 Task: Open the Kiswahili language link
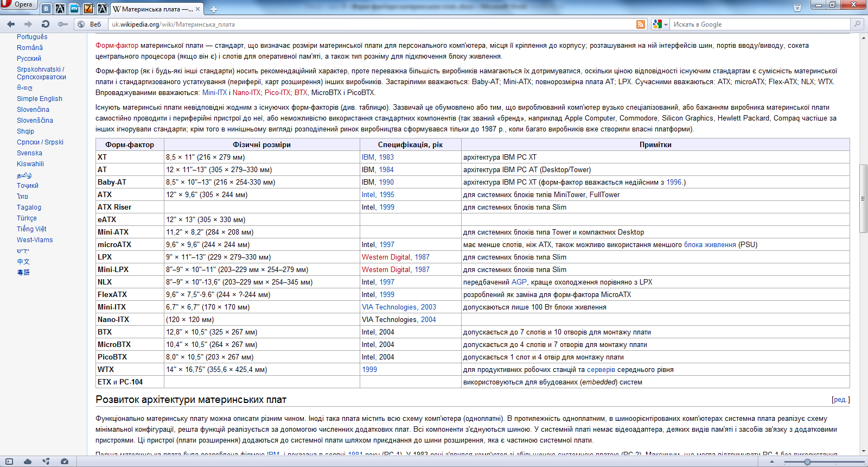click(30, 164)
